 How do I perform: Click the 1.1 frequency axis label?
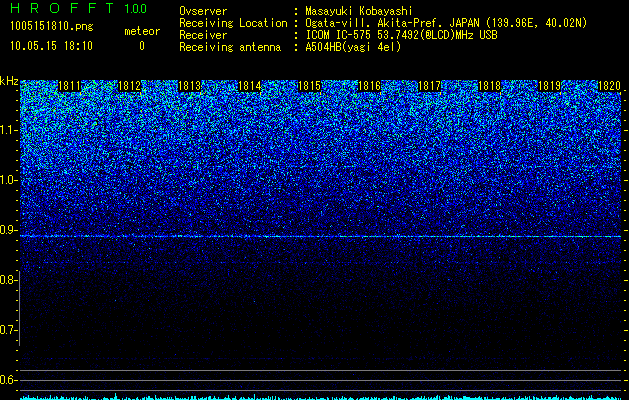(x=8, y=130)
